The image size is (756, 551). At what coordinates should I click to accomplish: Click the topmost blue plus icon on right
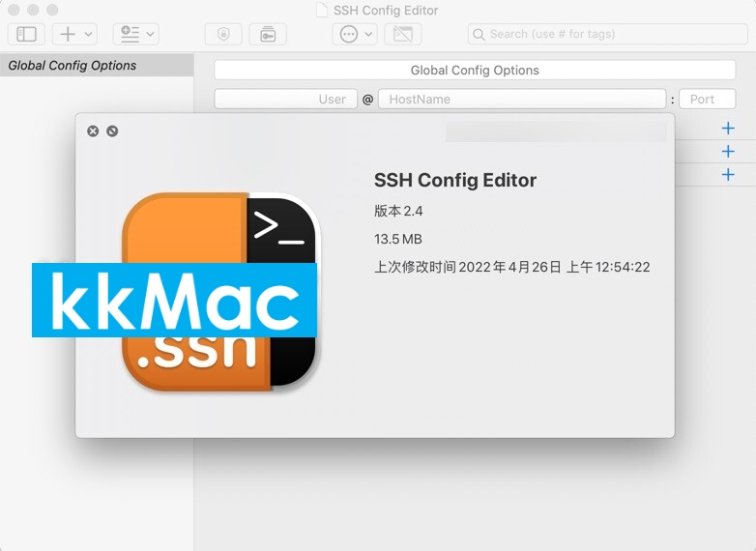[x=728, y=129]
